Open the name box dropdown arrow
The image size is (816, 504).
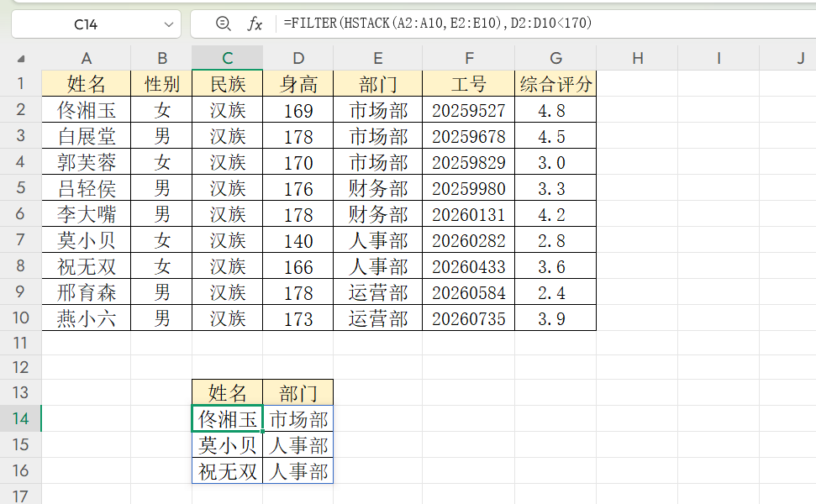point(167,24)
